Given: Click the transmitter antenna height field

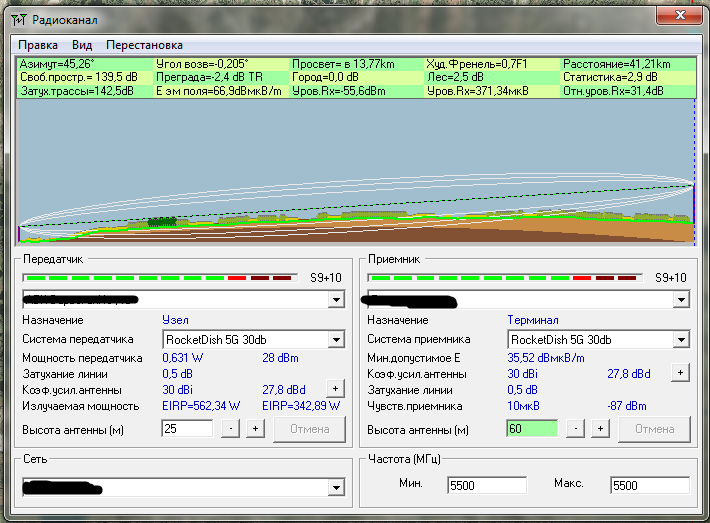Looking at the screenshot, I should pyautogui.click(x=186, y=428).
